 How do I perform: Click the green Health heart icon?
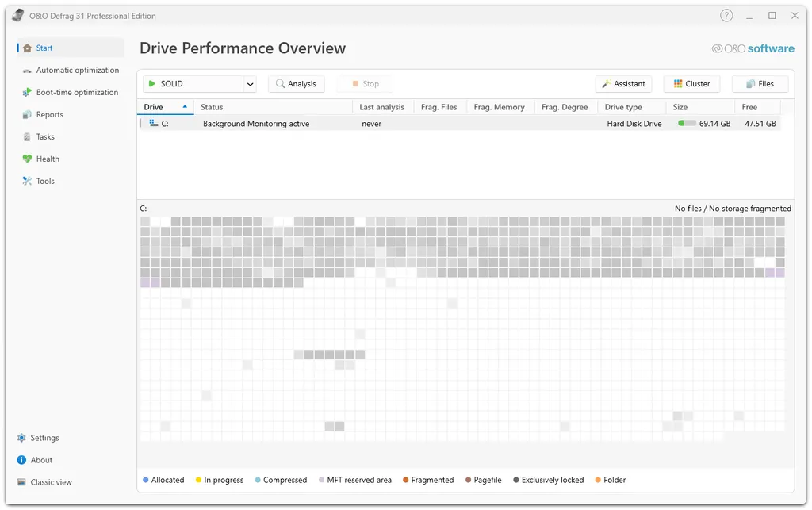click(27, 159)
